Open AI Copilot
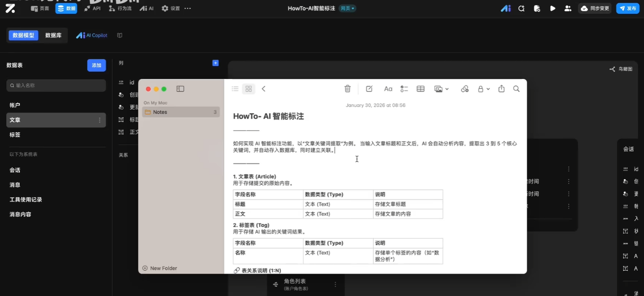The height and width of the screenshot is (296, 644). pos(92,35)
